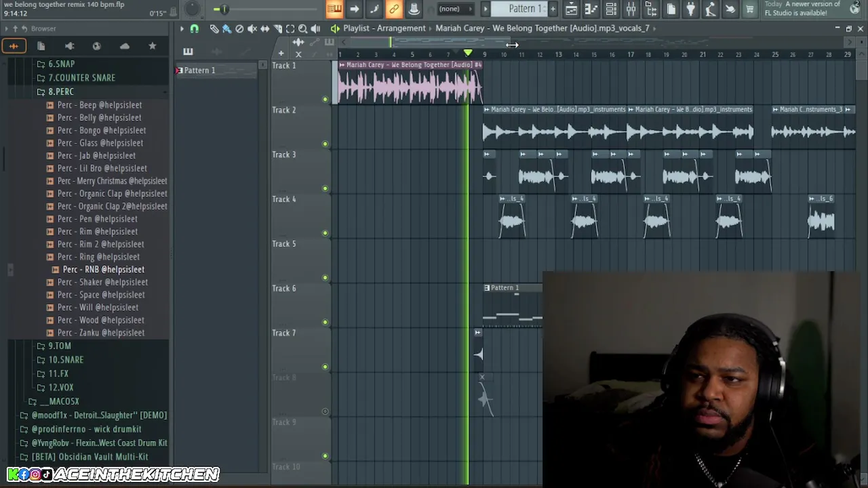Mute Track 4 via its green light
Image resolution: width=868 pixels, height=488 pixels.
325,233
